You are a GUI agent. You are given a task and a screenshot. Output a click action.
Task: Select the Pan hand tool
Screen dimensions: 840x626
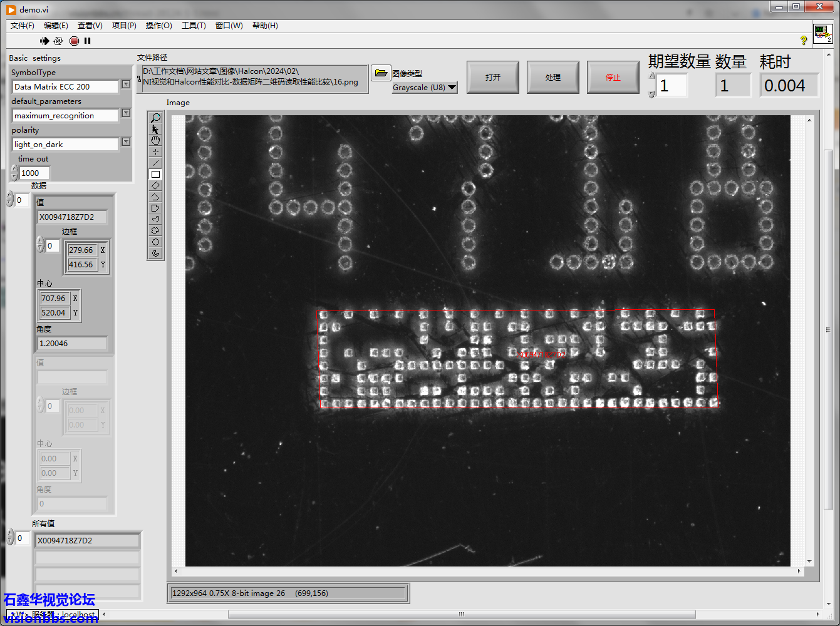click(155, 140)
